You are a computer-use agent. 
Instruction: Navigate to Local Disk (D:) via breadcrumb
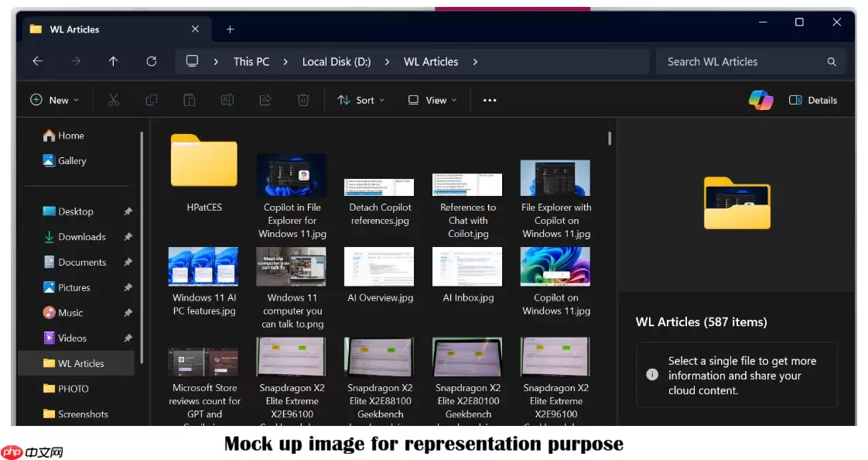click(336, 61)
